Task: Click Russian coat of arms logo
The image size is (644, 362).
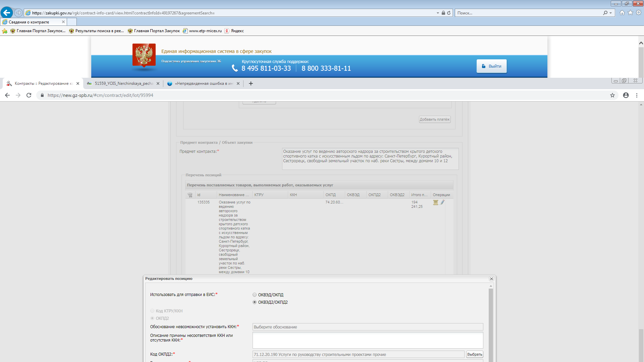Action: pyautogui.click(x=144, y=55)
